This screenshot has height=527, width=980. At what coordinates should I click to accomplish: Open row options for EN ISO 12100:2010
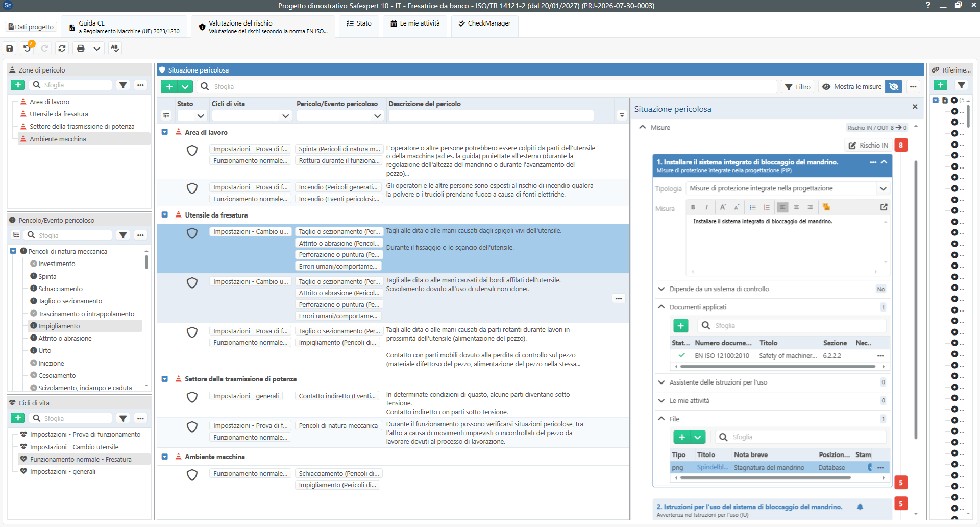coord(880,355)
